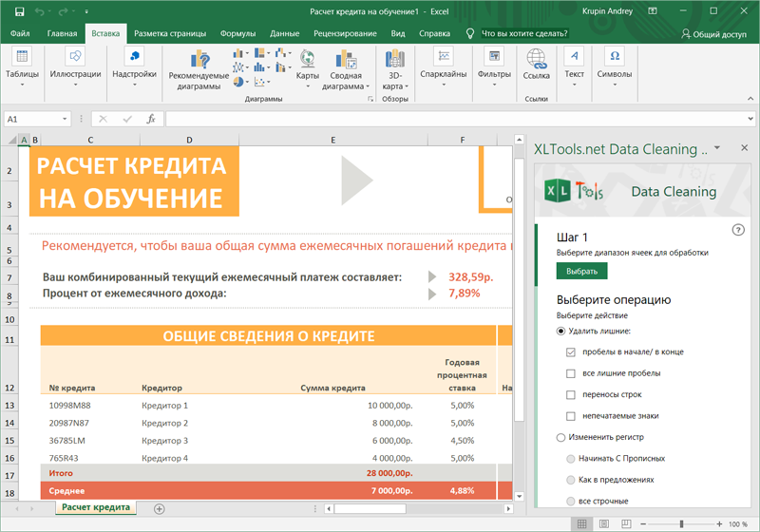Click the insert function fx icon
This screenshot has height=532, width=760.
coord(150,119)
